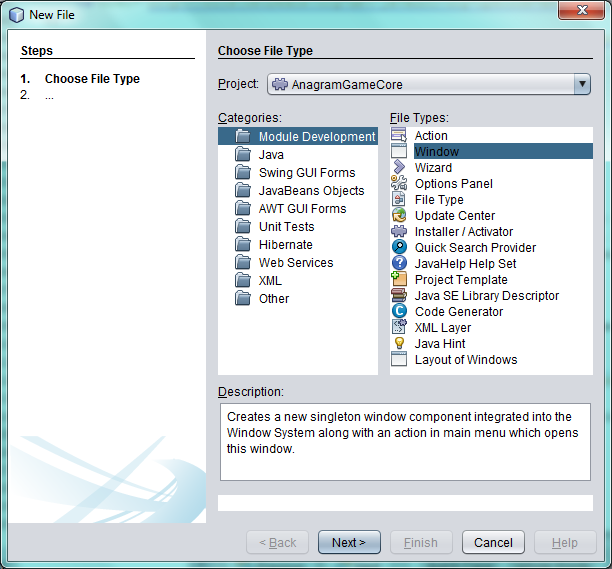Select the Hibernate category folder
Image resolution: width=612 pixels, height=569 pixels.
pyautogui.click(x=285, y=245)
